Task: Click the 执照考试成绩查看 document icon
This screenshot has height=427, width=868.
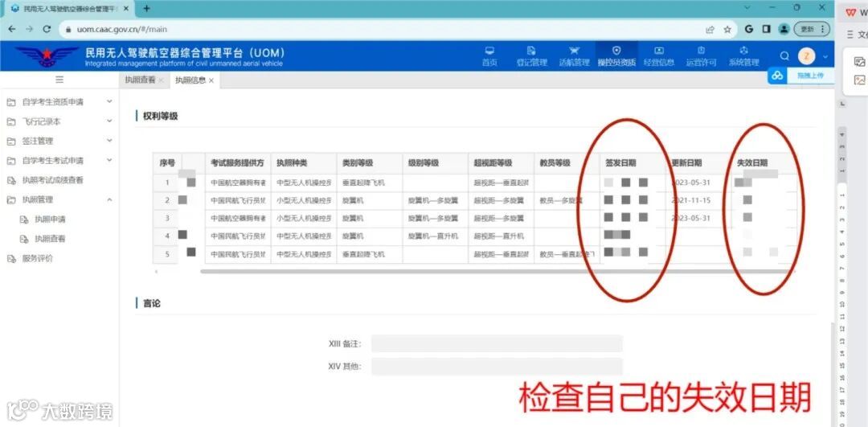Action: tap(10, 180)
